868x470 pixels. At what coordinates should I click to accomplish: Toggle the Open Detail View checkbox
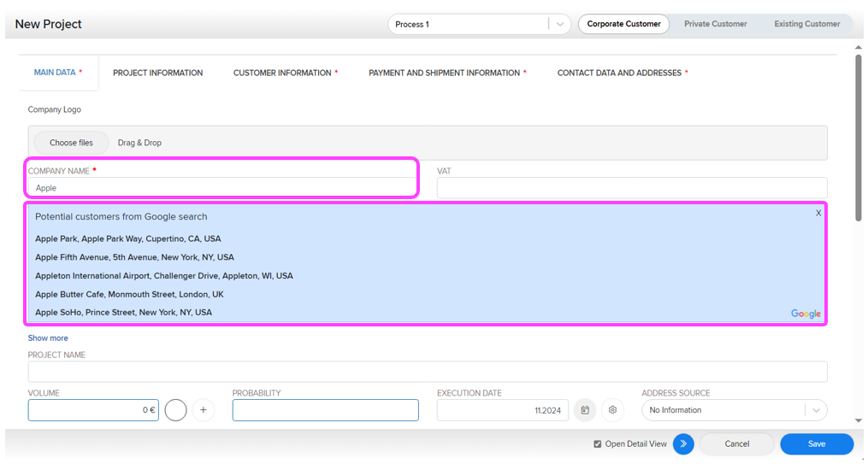597,444
